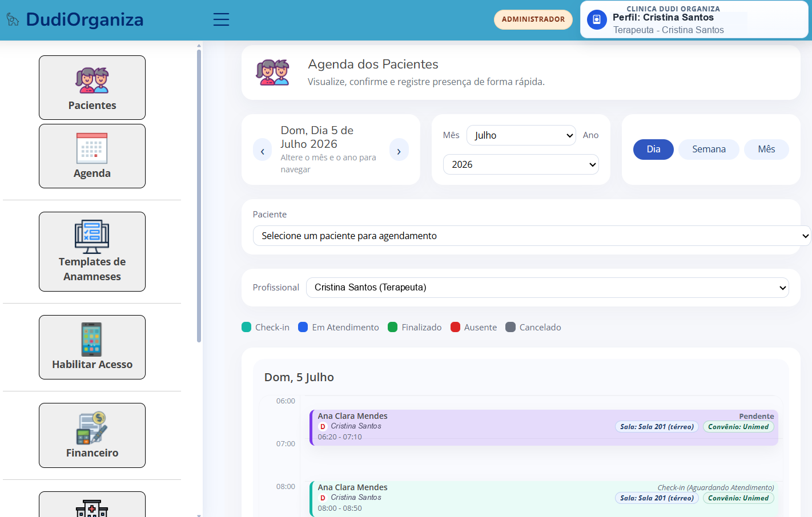Viewport: 812px width, 517px height.
Task: Click the 08:00 time slot label
Action: [286, 487]
